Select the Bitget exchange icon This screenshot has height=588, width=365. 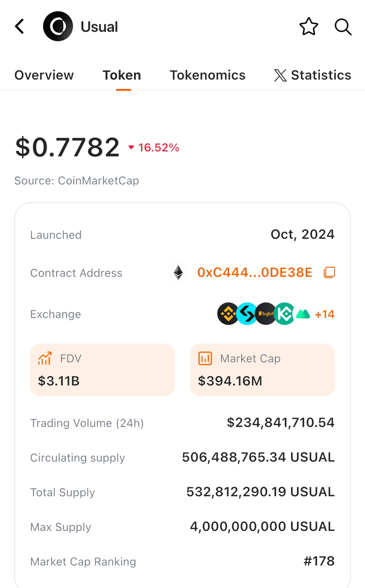click(x=247, y=314)
